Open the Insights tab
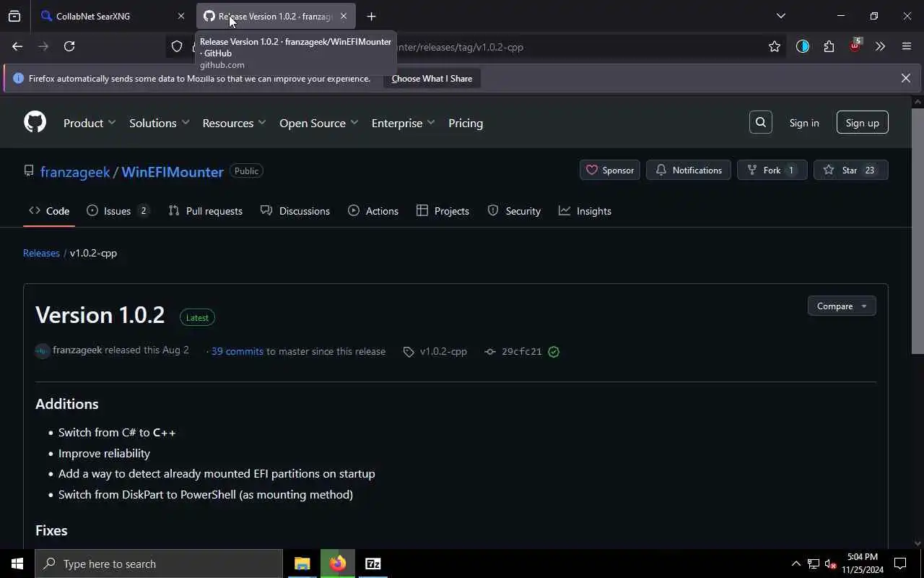 coord(585,211)
